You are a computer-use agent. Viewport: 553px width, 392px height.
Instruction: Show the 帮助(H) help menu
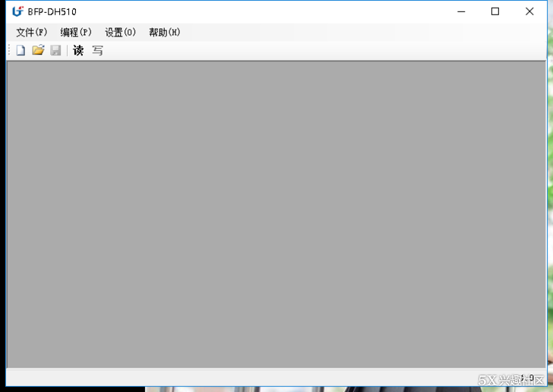click(x=164, y=32)
